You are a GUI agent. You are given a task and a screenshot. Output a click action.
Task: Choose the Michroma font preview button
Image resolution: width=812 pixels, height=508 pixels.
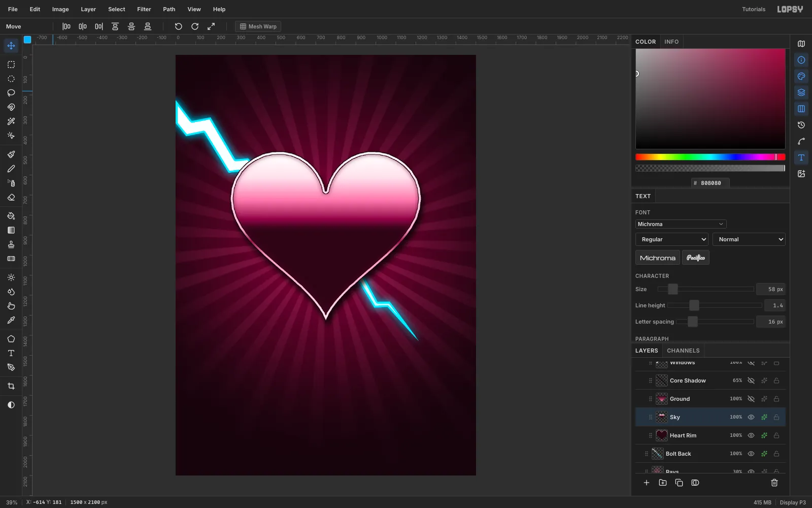pos(658,258)
